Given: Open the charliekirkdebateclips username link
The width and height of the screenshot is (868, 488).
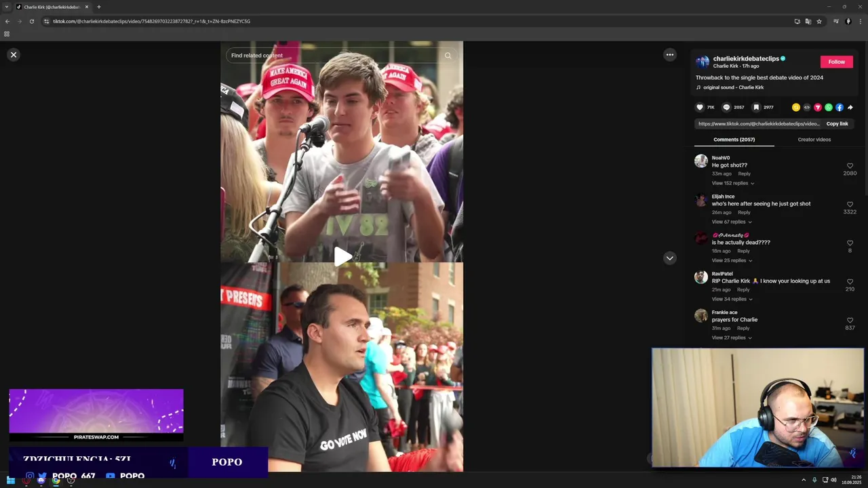Looking at the screenshot, I should pyautogui.click(x=746, y=59).
